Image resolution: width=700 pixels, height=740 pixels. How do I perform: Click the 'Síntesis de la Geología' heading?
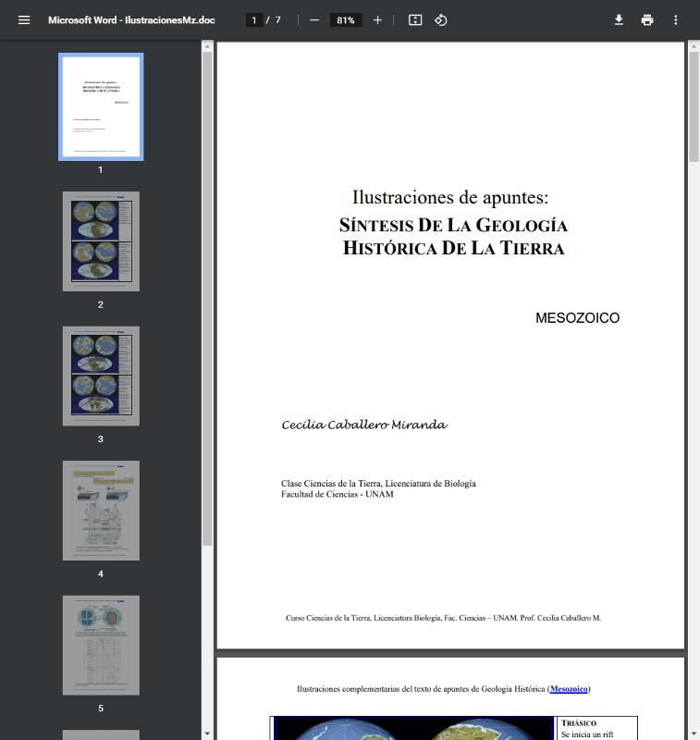[x=453, y=225]
